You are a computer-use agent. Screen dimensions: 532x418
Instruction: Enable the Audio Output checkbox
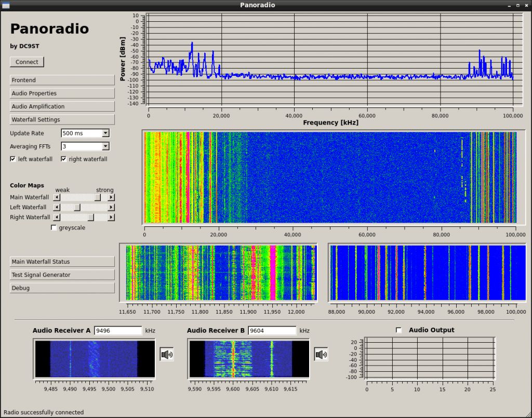(x=399, y=330)
